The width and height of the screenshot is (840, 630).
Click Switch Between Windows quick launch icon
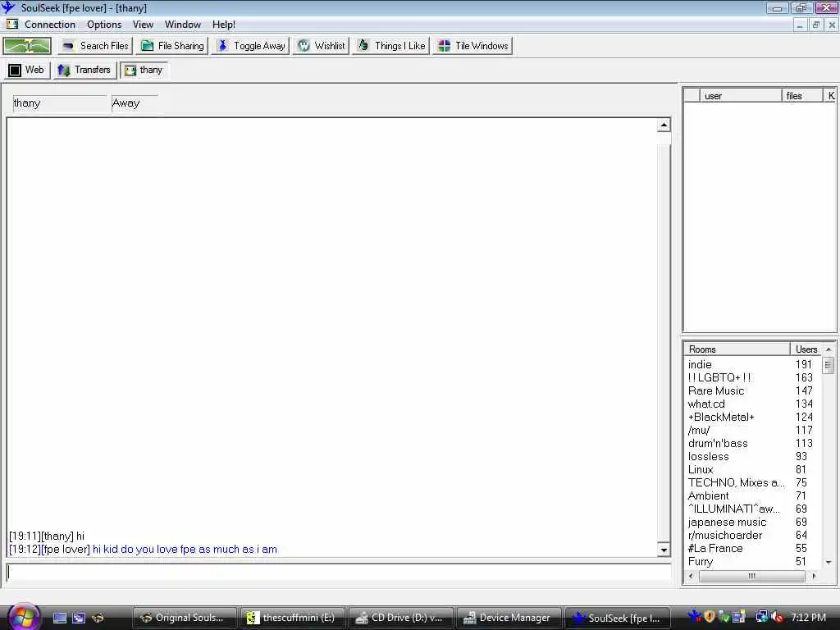[x=79, y=619]
